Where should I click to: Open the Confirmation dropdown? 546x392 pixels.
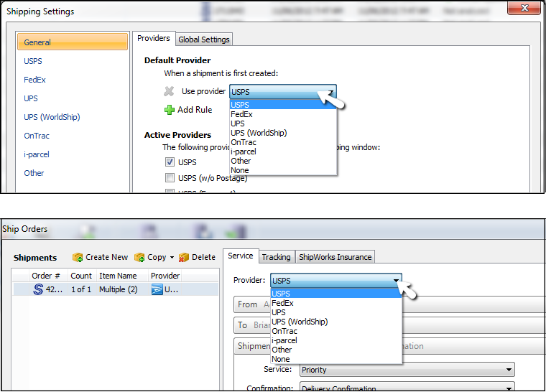coord(407,387)
